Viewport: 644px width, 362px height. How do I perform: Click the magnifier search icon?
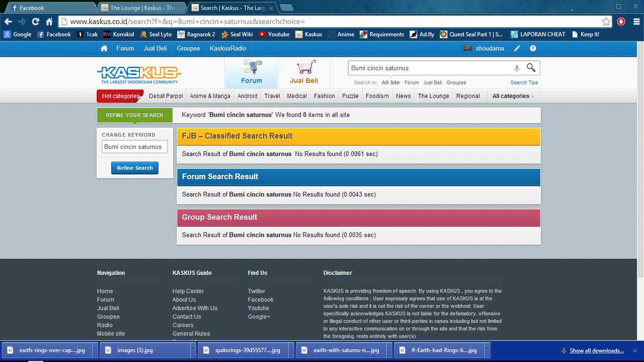coord(531,68)
